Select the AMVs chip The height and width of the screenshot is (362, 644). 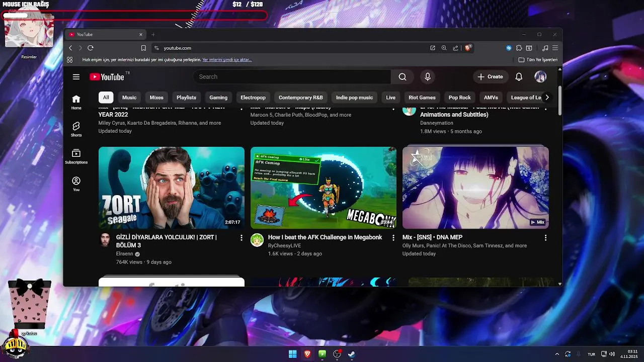pyautogui.click(x=491, y=98)
